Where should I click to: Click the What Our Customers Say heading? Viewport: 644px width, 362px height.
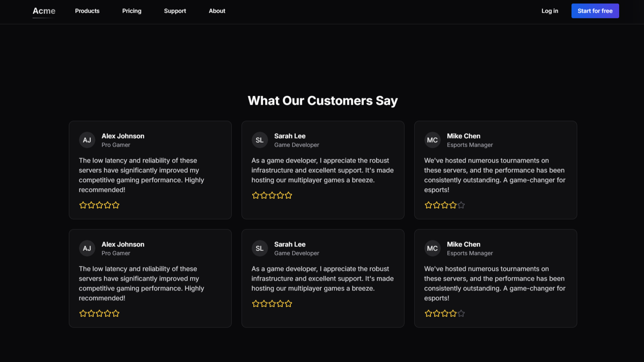click(323, 101)
